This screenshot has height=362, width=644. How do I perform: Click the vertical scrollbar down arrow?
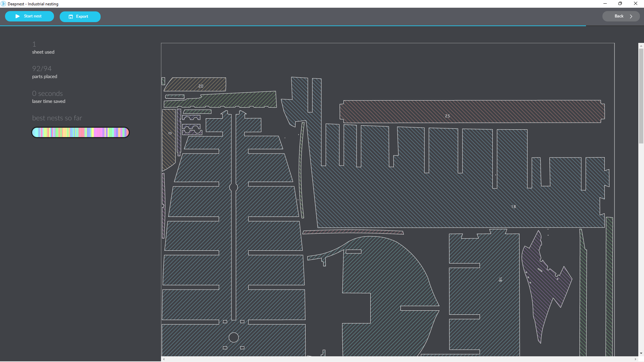tap(641, 353)
